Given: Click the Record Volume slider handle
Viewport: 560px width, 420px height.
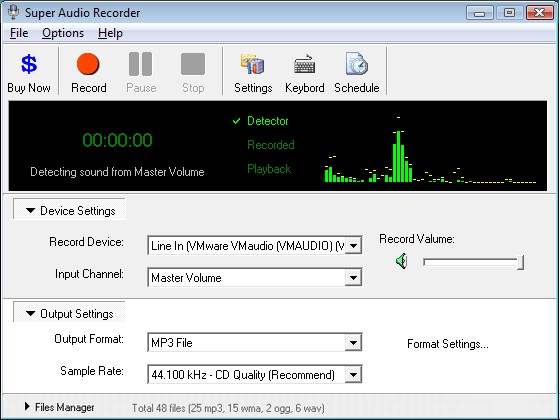Looking at the screenshot, I should tap(521, 262).
